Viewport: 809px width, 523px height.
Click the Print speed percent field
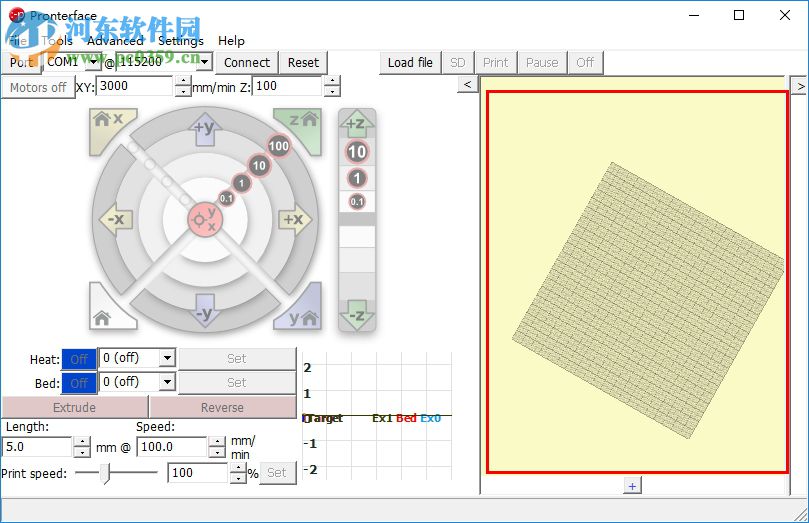click(198, 473)
